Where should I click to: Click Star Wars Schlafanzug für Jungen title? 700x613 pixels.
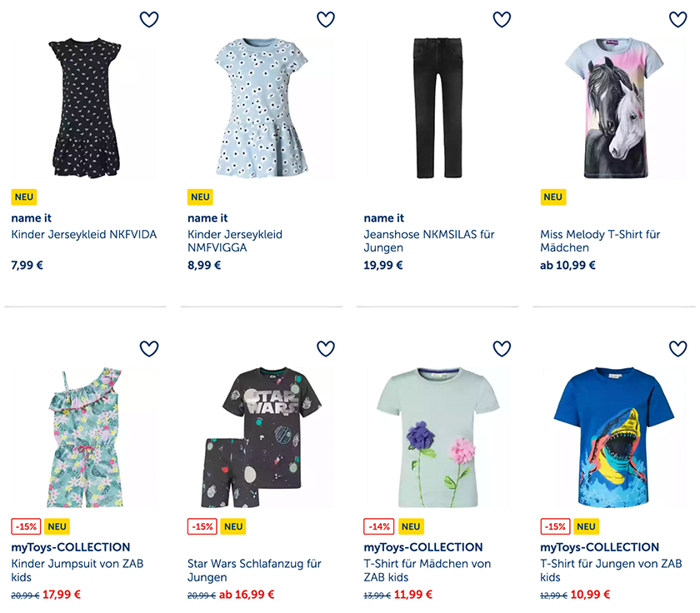click(x=254, y=571)
